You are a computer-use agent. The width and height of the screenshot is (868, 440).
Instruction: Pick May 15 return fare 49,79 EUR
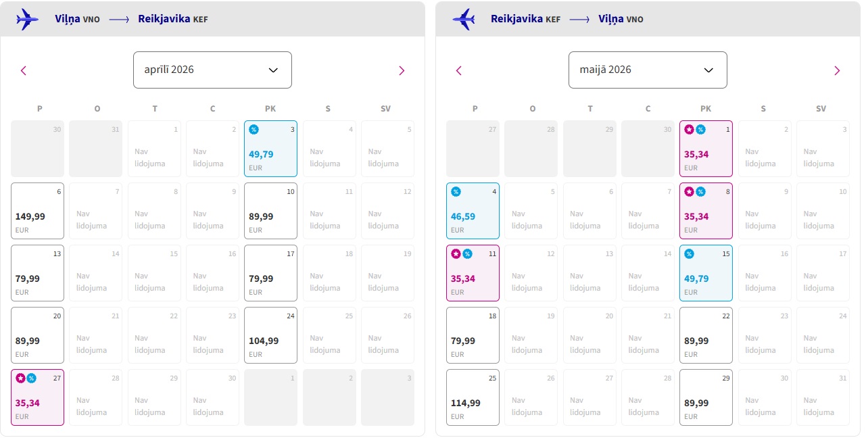[x=706, y=273]
